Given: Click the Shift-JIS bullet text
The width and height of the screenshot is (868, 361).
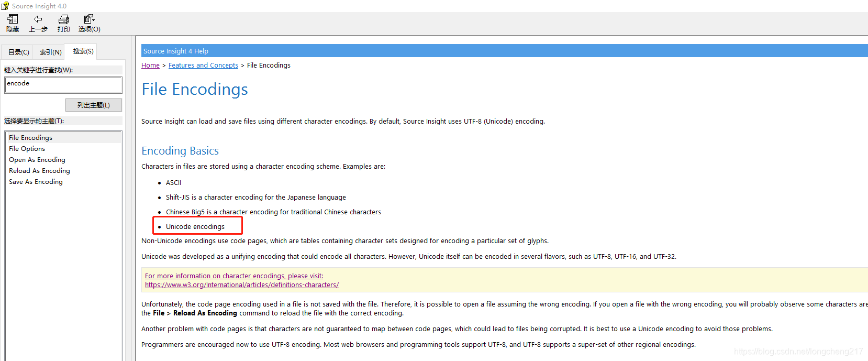Looking at the screenshot, I should (256, 197).
